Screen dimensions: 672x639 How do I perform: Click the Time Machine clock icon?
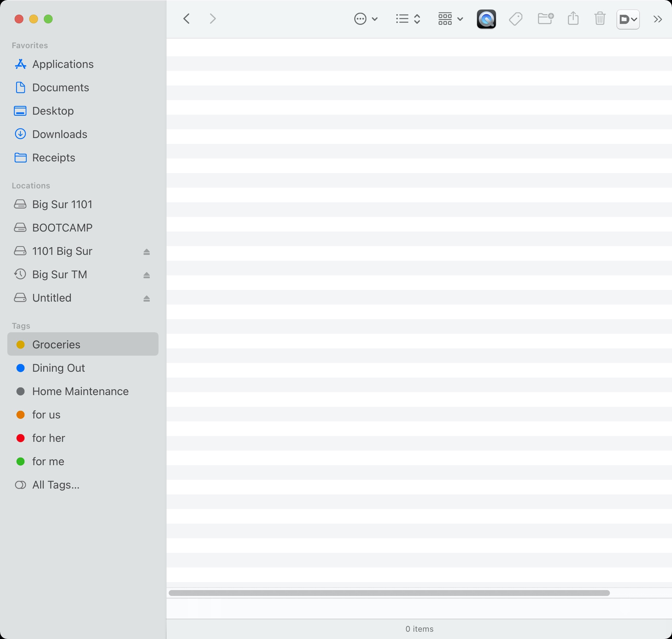point(20,274)
